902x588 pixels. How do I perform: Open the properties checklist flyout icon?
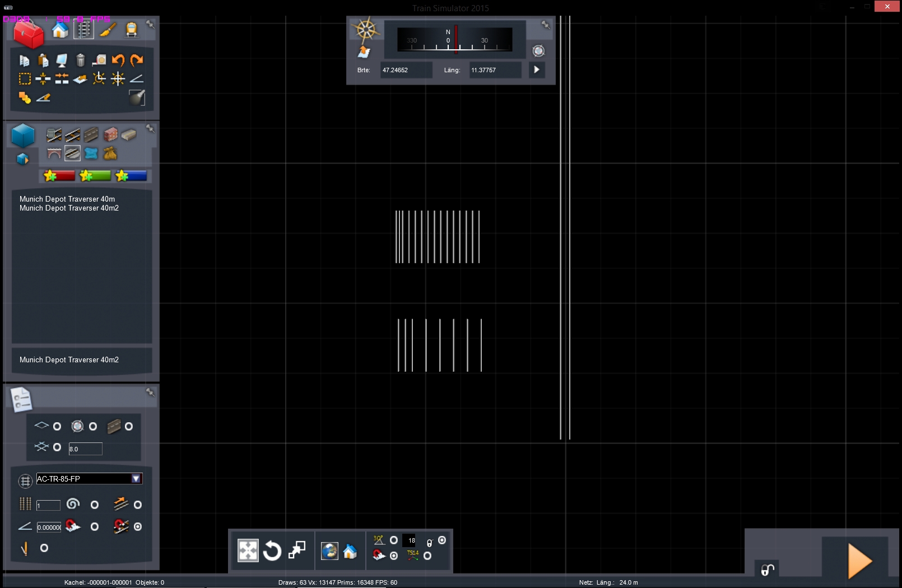[x=21, y=400]
